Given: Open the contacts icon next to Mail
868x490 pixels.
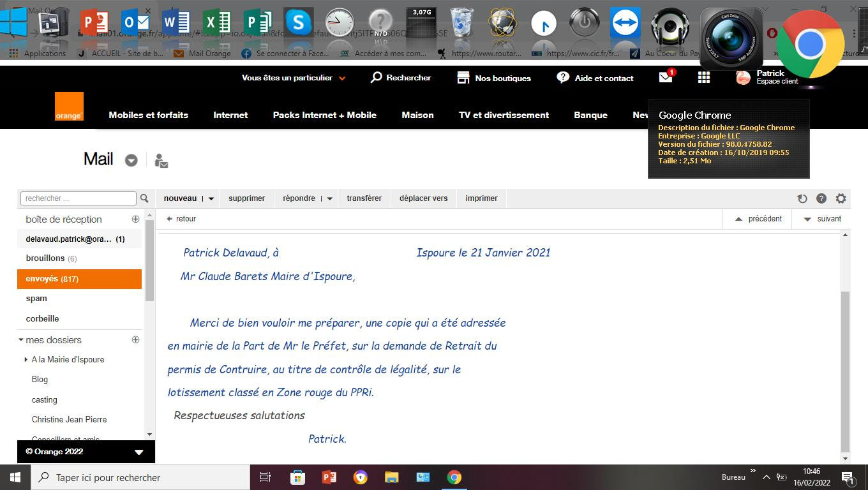Looking at the screenshot, I should pyautogui.click(x=161, y=160).
